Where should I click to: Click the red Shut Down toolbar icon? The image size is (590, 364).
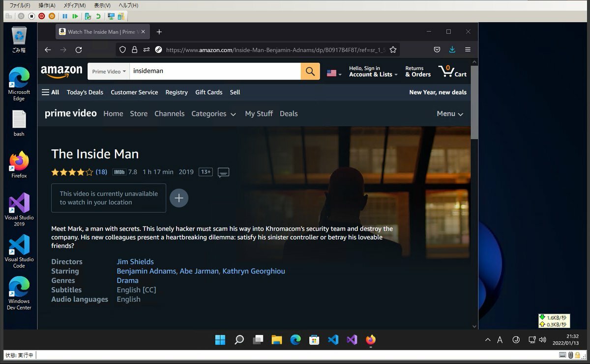[x=41, y=16]
